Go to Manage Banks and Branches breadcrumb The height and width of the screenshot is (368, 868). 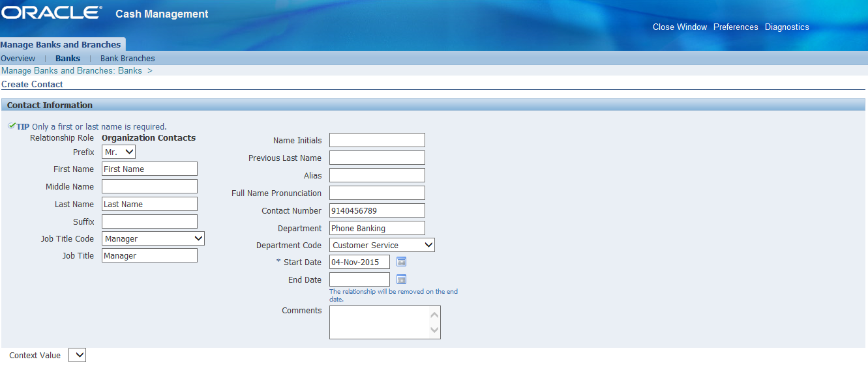[x=72, y=70]
